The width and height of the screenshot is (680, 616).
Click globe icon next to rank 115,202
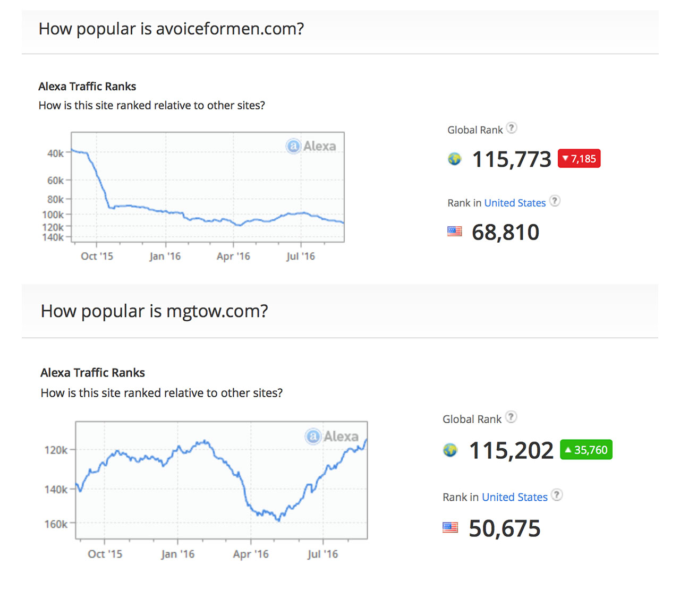coord(450,450)
